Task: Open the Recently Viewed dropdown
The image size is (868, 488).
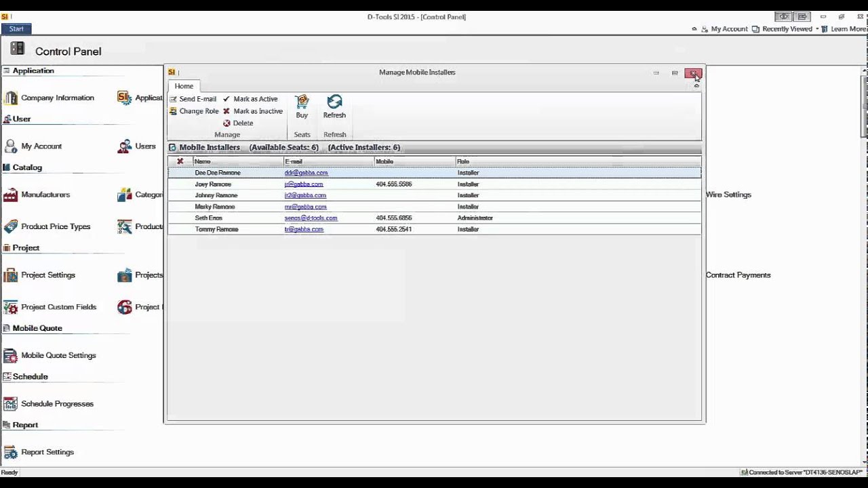Action: click(785, 29)
